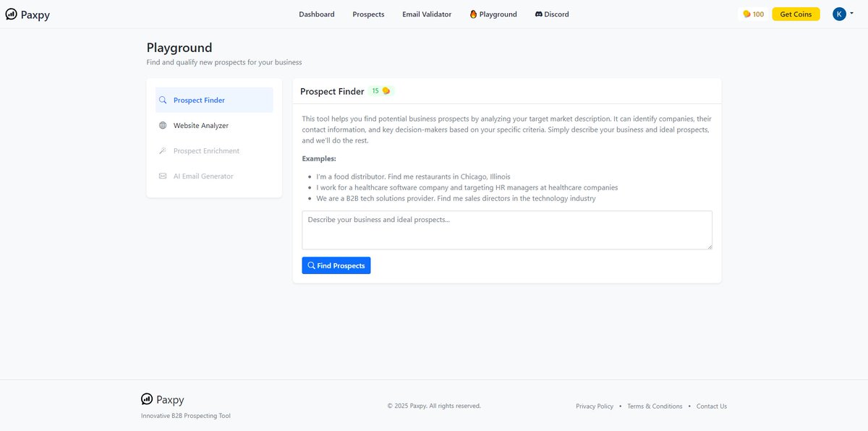Click the Paxpy logo icon in header
The height and width of the screenshot is (431, 868).
[12, 14]
